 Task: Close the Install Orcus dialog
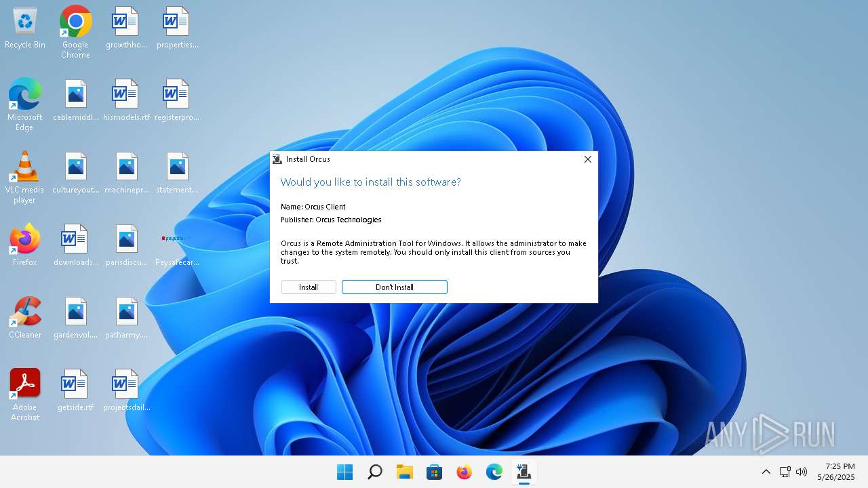coord(588,159)
